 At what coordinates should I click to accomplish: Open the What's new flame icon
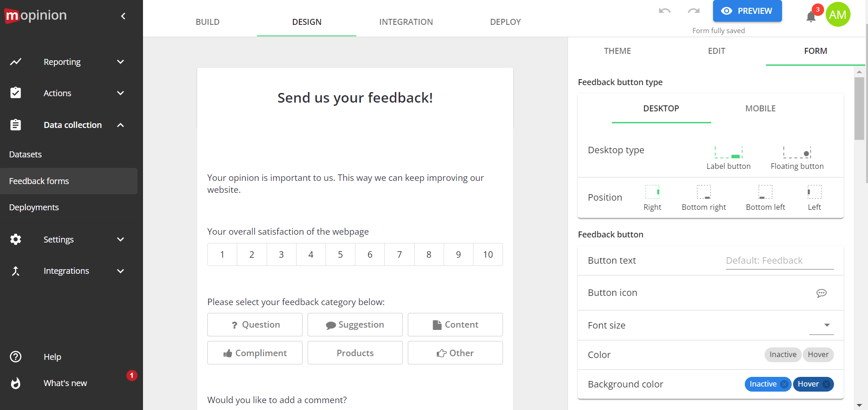[x=16, y=383]
